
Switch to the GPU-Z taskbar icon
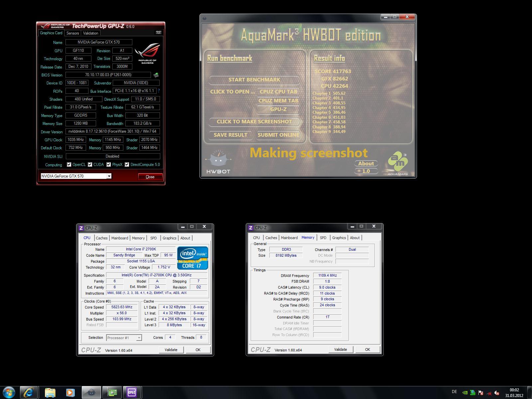tap(112, 392)
